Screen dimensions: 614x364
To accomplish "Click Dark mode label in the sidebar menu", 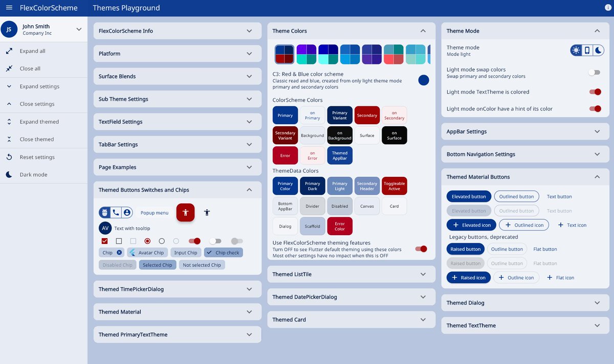I will [x=33, y=174].
